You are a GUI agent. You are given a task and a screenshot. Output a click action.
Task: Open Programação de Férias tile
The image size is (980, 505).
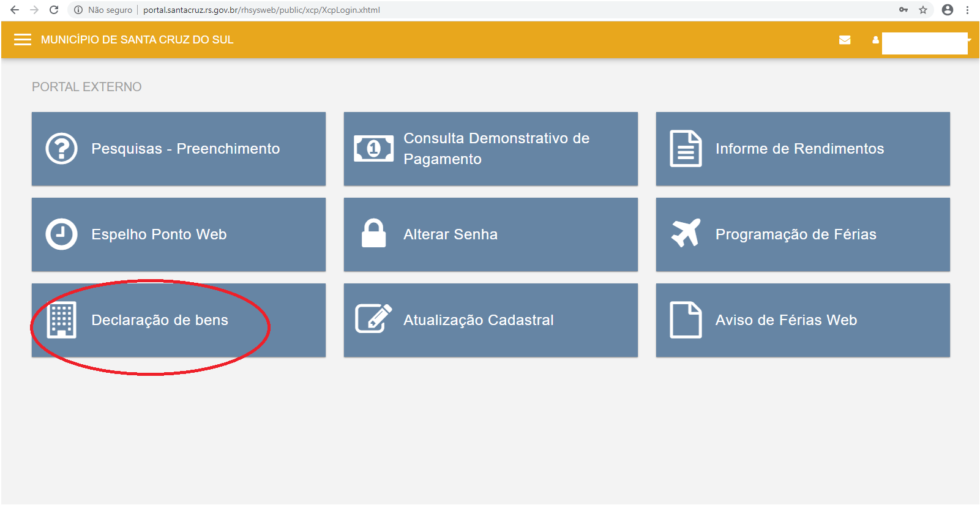803,234
